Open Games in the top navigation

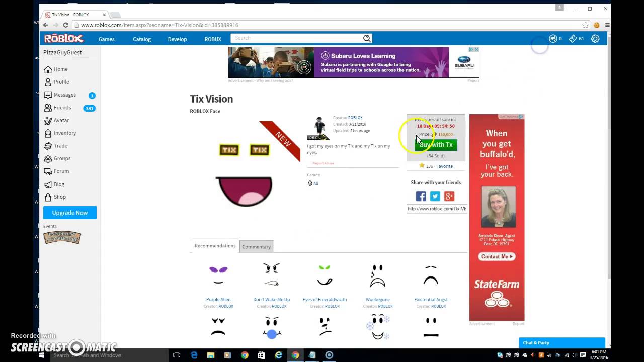pyautogui.click(x=106, y=39)
